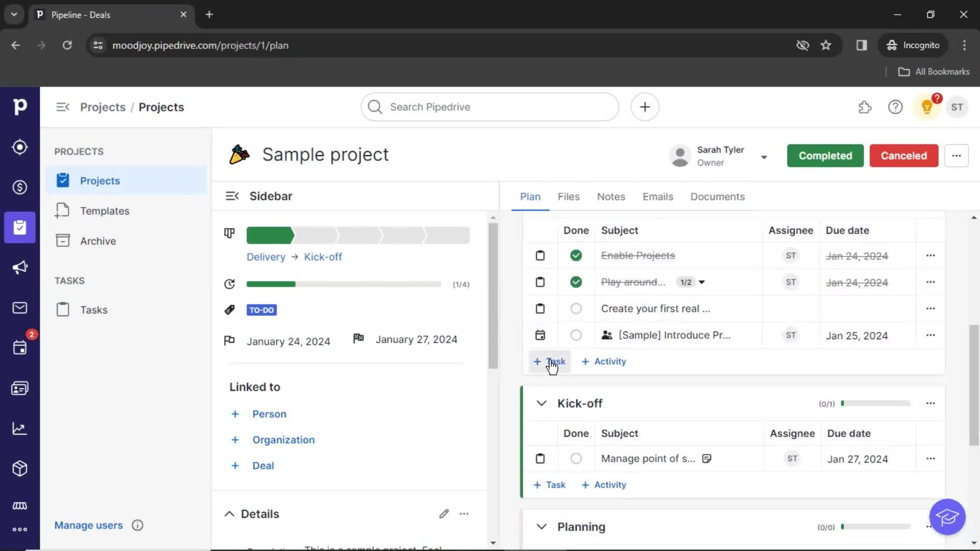Switch to the Plan tab

click(x=530, y=196)
